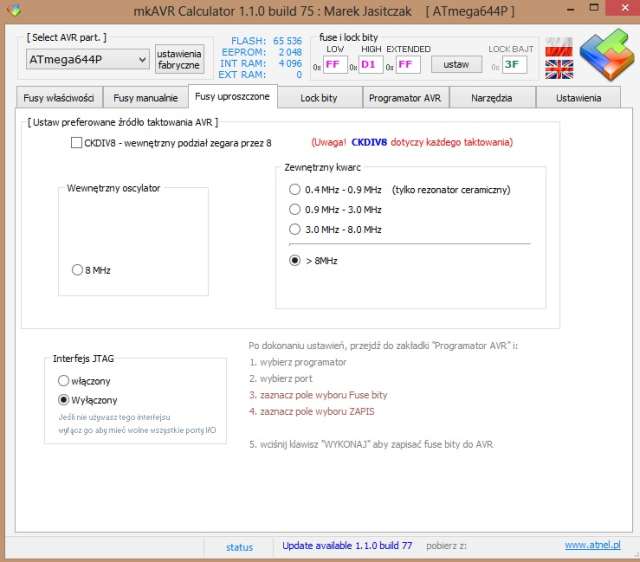Go to the Fusy manualnie tab
Viewport: 640px width, 562px height.
click(x=146, y=98)
